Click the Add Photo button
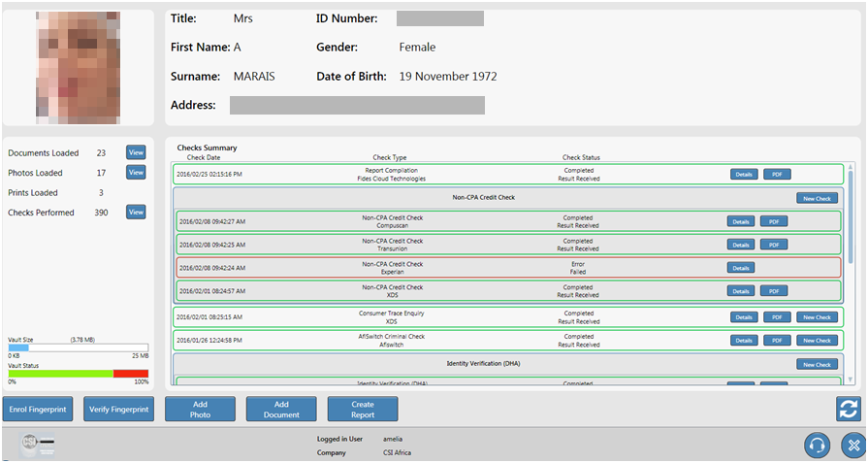The height and width of the screenshot is (463, 868). [200, 410]
